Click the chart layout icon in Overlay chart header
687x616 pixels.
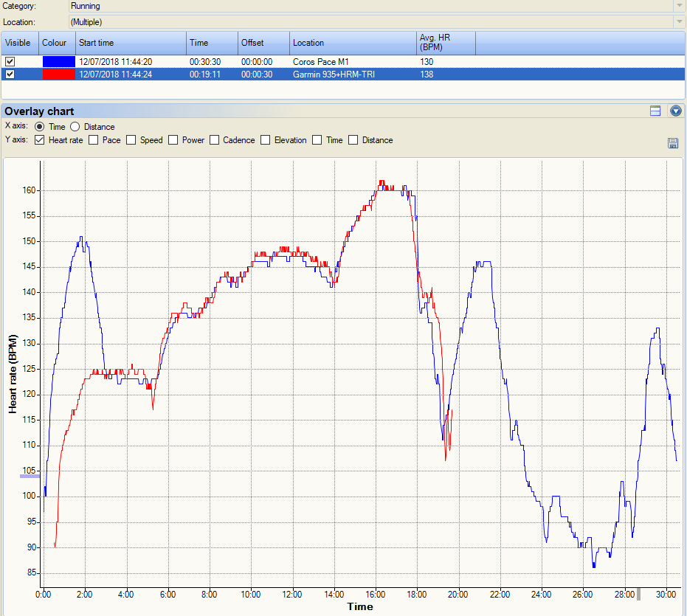655,111
